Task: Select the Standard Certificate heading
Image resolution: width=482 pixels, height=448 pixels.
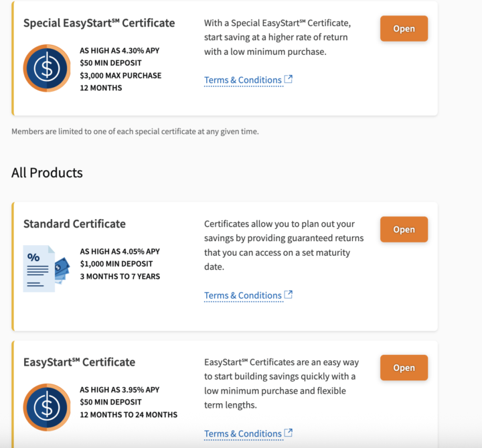Action: (x=74, y=224)
